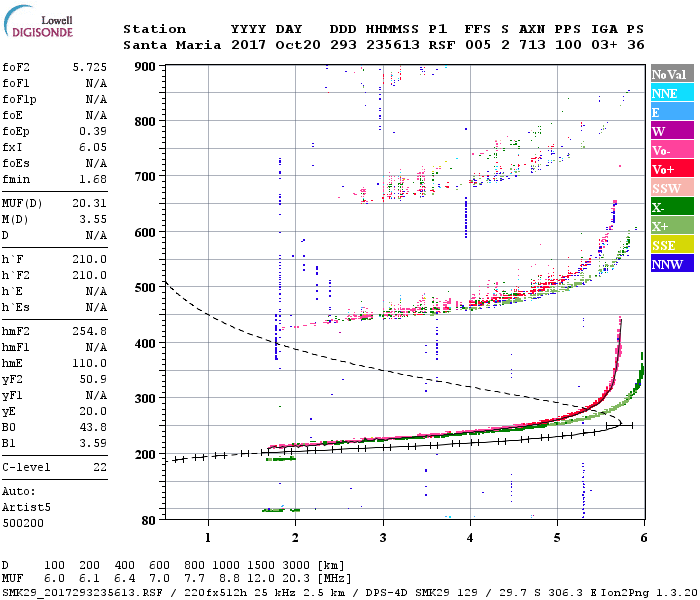Click the 3 MHz frequency axis label
Screen dimensions: 700x600
pyautogui.click(x=383, y=538)
